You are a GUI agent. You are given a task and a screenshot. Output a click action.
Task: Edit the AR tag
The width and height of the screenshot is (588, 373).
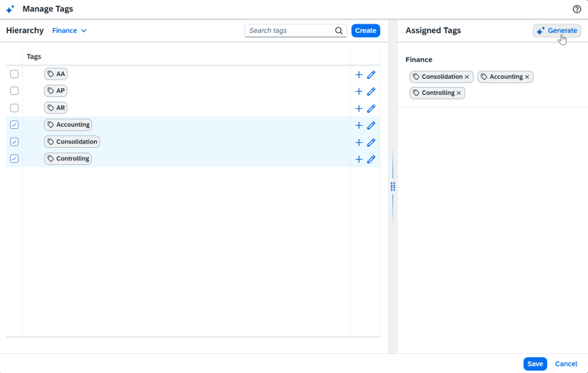[x=371, y=108]
